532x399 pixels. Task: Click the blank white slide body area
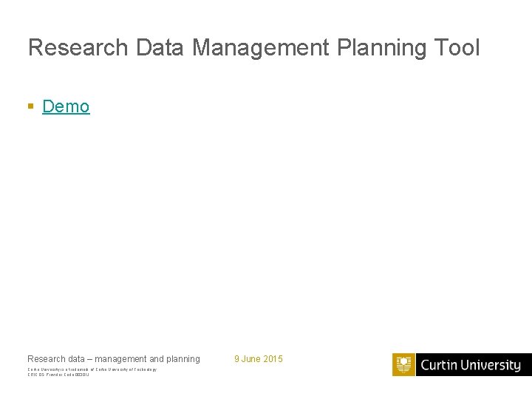point(266,222)
